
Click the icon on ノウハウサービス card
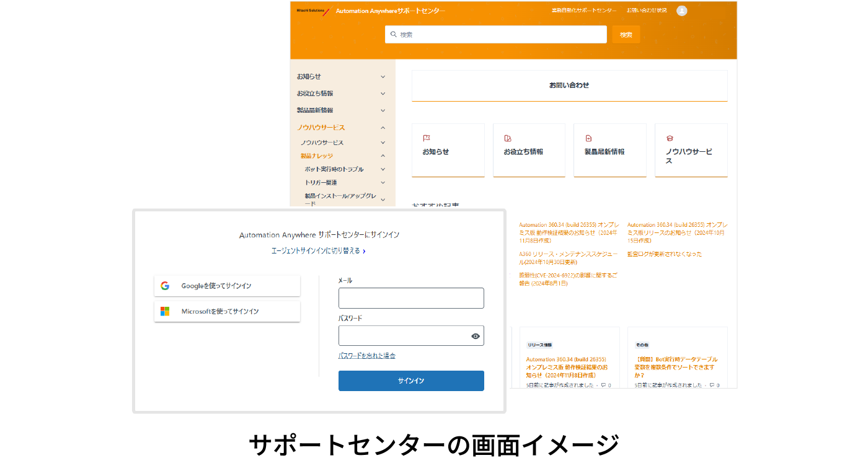[670, 138]
